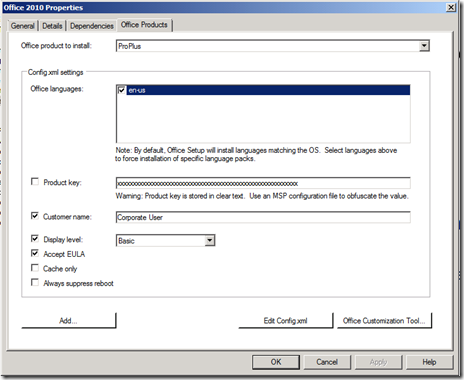
Task: Click into the Product key text field
Action: click(263, 183)
